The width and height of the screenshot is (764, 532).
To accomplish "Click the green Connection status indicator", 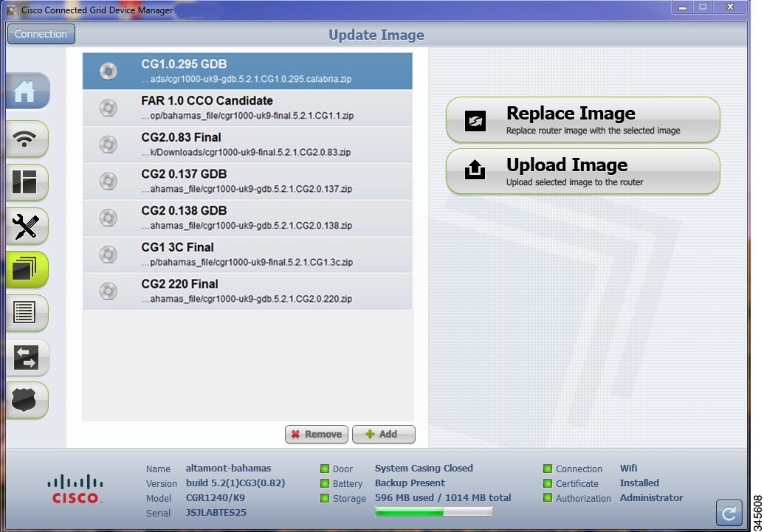I will click(x=548, y=469).
